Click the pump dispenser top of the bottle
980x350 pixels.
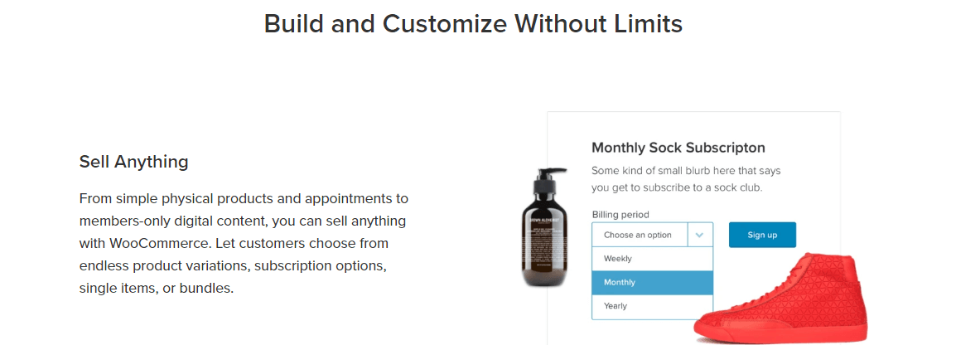(549, 173)
